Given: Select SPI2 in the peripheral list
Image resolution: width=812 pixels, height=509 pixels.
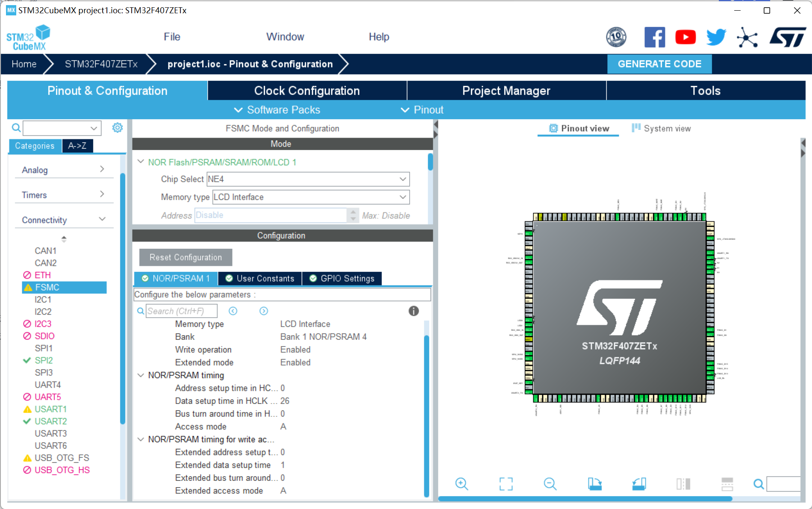Looking at the screenshot, I should (44, 360).
